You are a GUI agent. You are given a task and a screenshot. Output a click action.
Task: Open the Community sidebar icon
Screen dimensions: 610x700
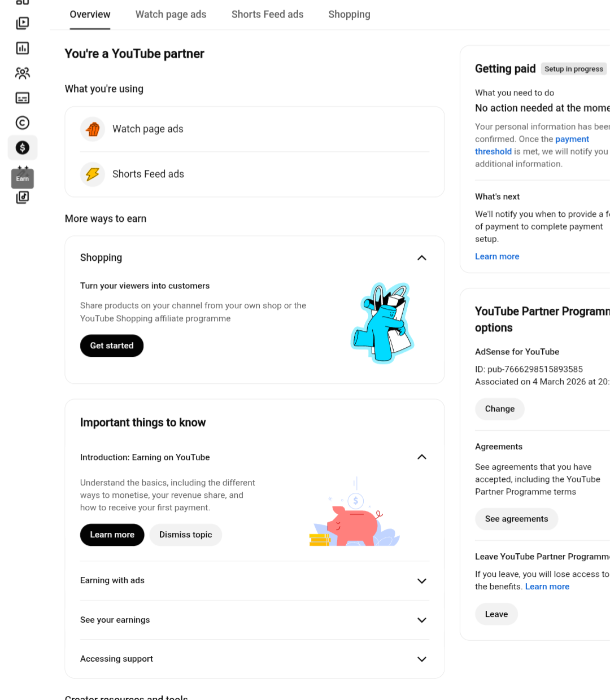tap(23, 73)
